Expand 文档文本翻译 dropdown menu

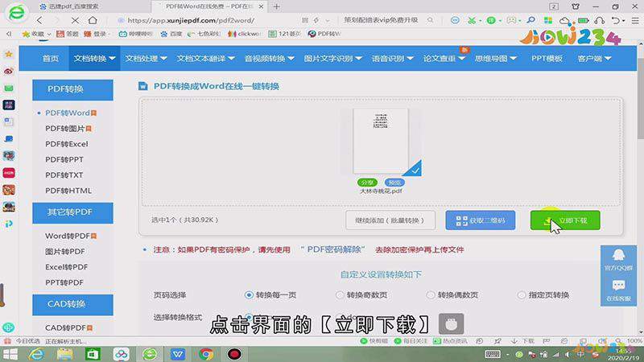(x=205, y=59)
